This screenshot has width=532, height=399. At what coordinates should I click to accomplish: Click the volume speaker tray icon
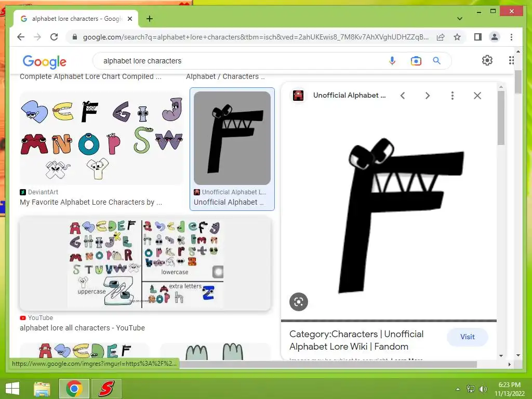[483, 389]
